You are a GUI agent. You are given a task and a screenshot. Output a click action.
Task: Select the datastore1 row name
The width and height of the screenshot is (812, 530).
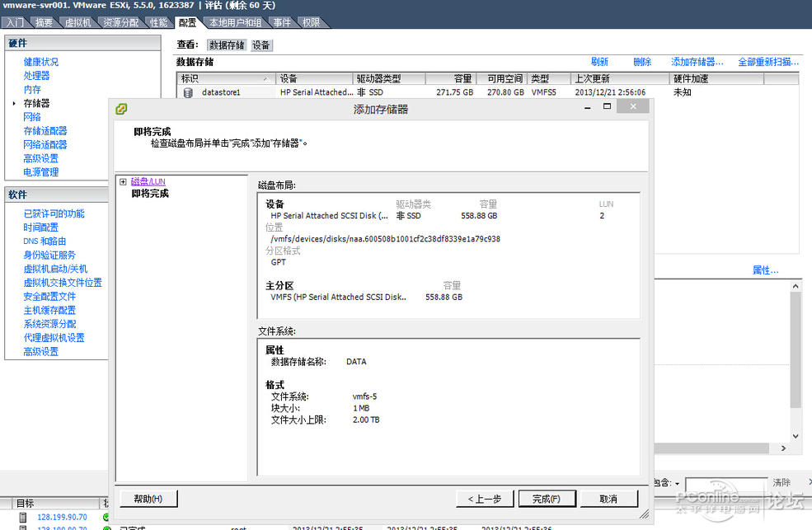click(221, 92)
